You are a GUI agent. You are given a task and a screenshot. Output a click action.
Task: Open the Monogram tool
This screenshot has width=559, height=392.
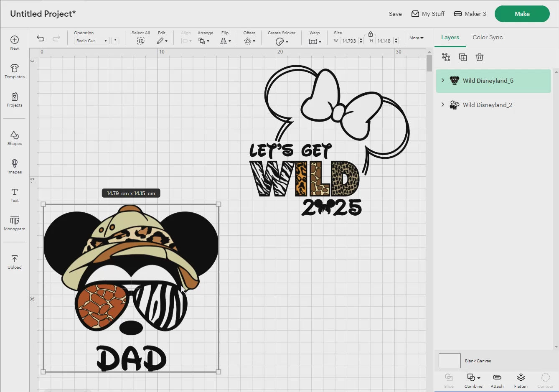15,223
